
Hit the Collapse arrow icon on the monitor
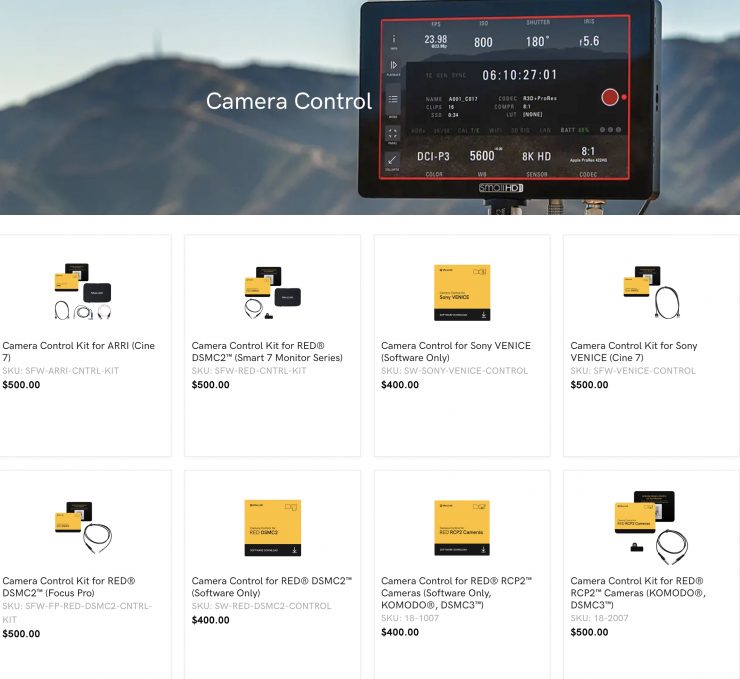pyautogui.click(x=394, y=160)
